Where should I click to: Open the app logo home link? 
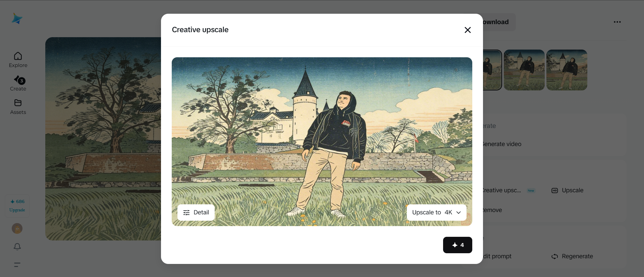17,19
